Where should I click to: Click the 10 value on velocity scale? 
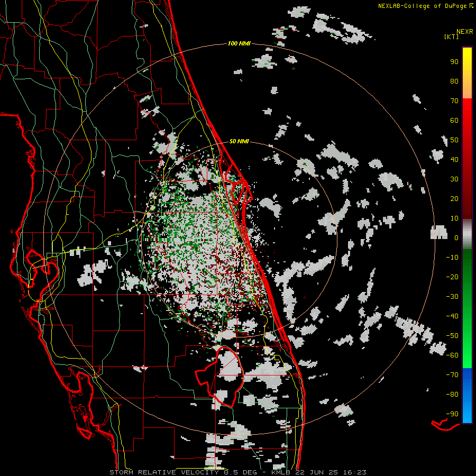point(454,218)
